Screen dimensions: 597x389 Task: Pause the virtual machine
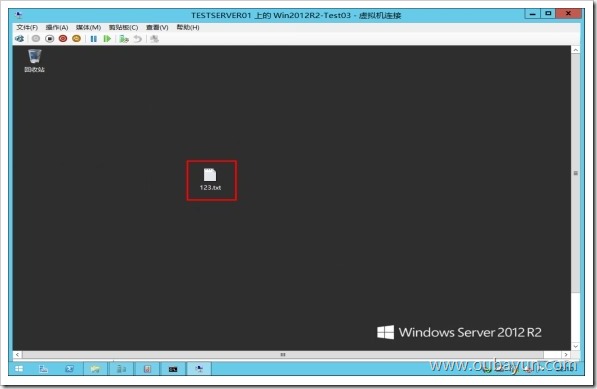[94, 38]
